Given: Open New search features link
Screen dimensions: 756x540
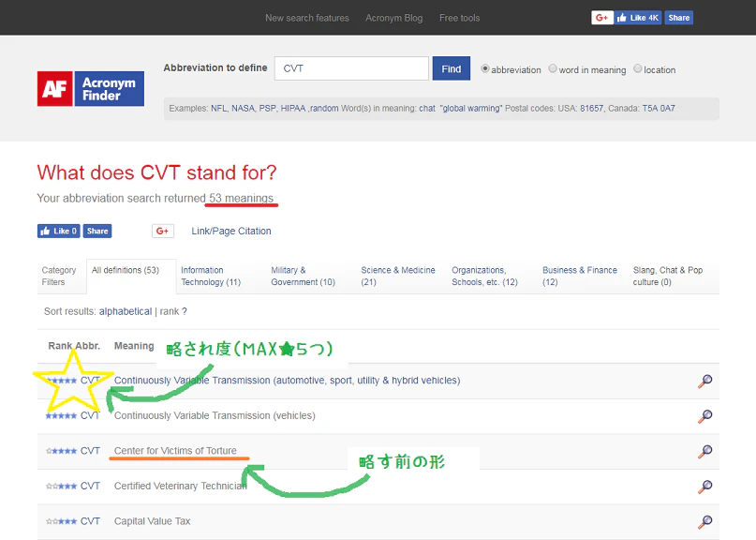Looking at the screenshot, I should (307, 18).
